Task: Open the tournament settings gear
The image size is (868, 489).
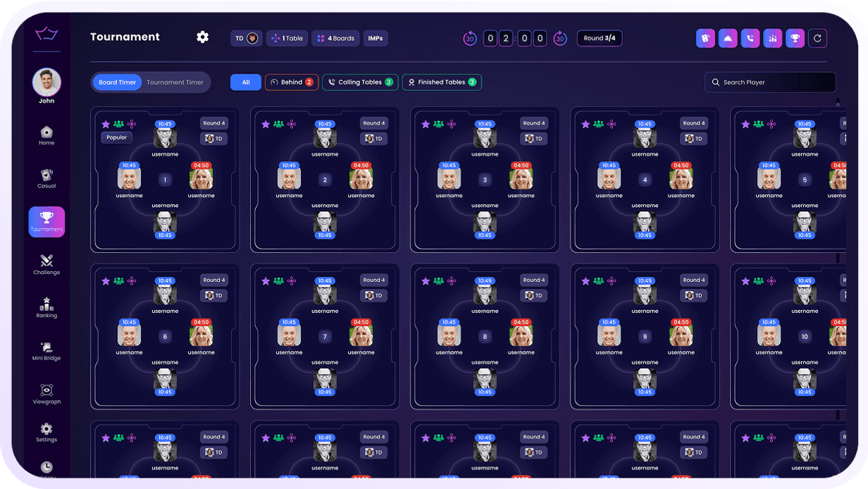Action: click(x=202, y=37)
